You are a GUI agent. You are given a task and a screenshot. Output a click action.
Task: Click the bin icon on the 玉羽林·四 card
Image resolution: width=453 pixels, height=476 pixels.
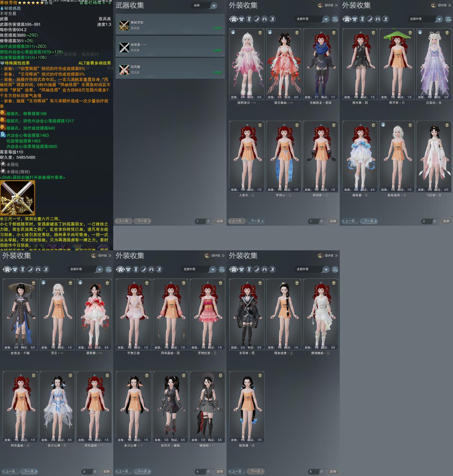click(x=260, y=283)
